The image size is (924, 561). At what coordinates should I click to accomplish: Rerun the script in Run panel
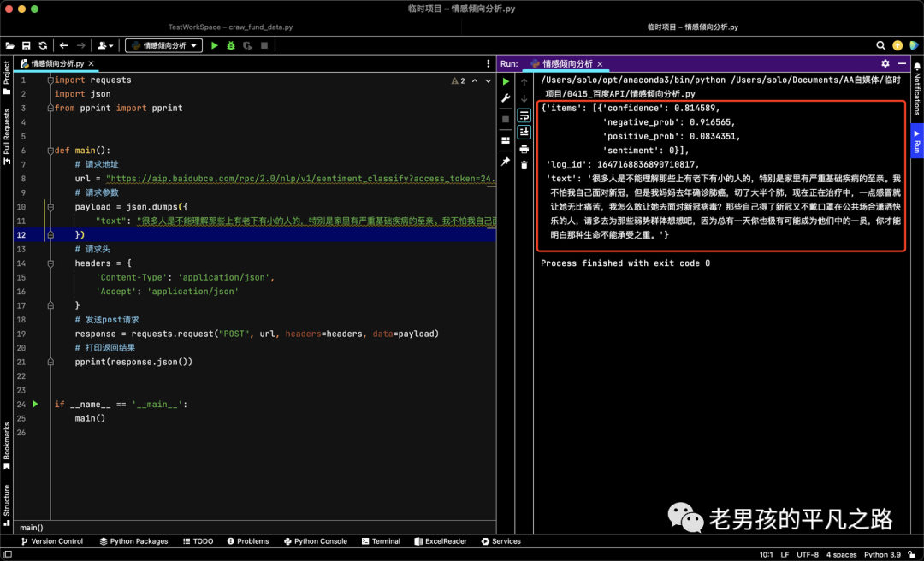506,81
